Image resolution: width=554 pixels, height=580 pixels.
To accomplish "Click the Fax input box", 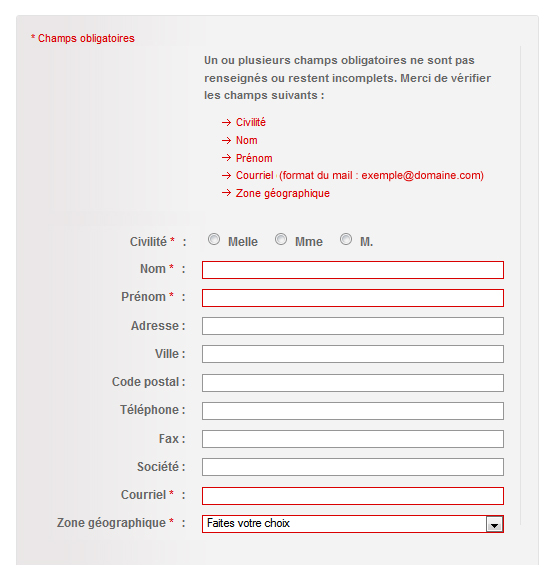I will 353,439.
